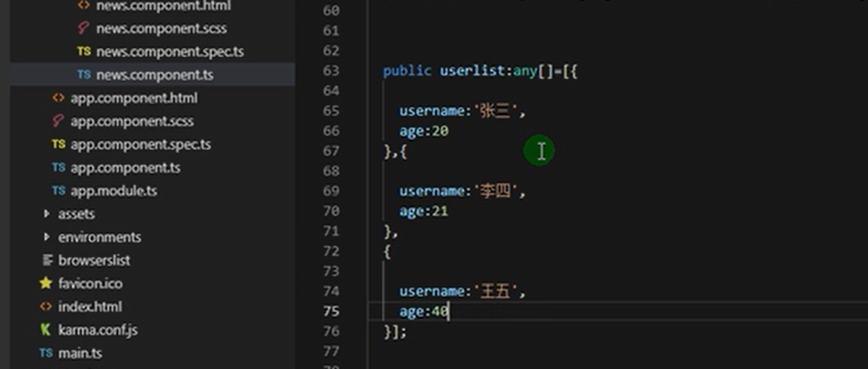868x369 pixels.
Task: Click the 'any' type on line 63
Action: pos(525,71)
